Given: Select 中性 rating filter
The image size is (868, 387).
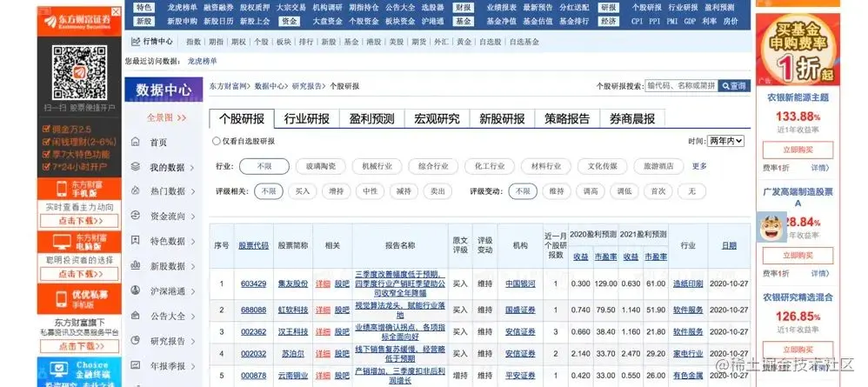Looking at the screenshot, I should point(370,191).
